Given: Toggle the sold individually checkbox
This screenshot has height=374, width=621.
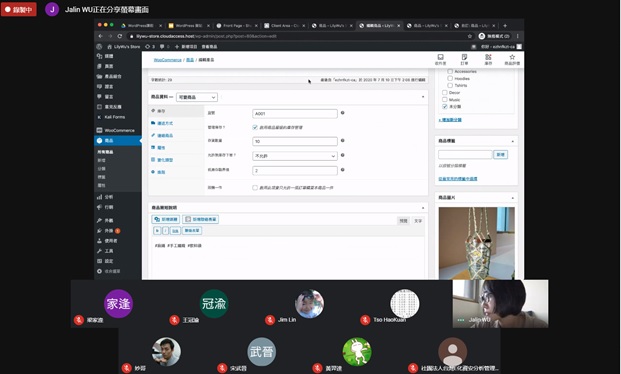Looking at the screenshot, I should 255,187.
